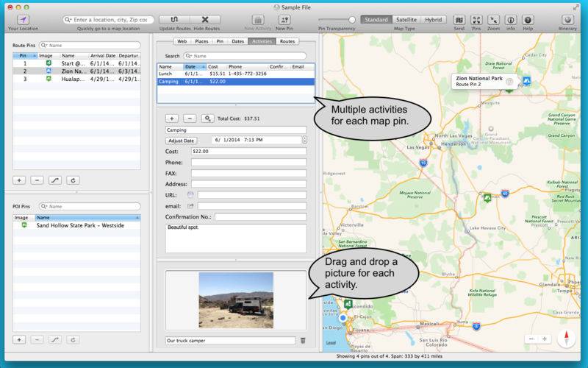The image size is (588, 368).
Task: Open the Places tab
Action: [x=201, y=41]
